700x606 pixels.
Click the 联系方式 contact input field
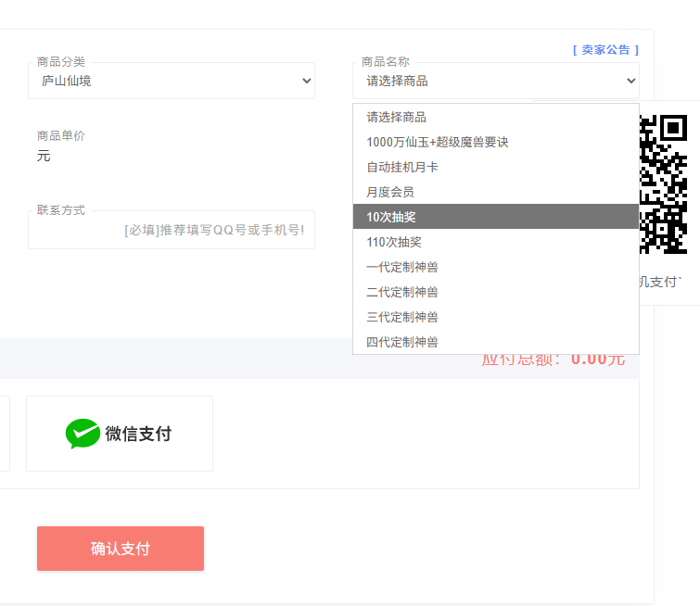tap(172, 230)
